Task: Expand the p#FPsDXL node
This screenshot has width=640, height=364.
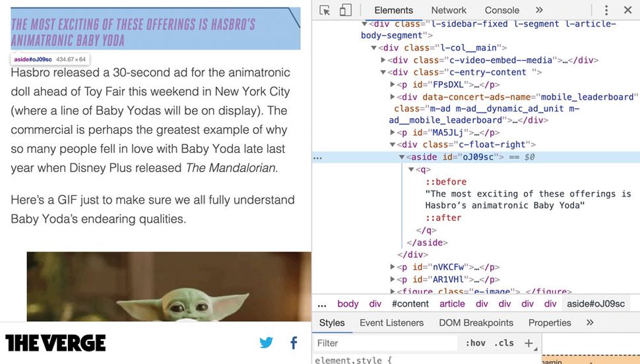Action: (393, 84)
